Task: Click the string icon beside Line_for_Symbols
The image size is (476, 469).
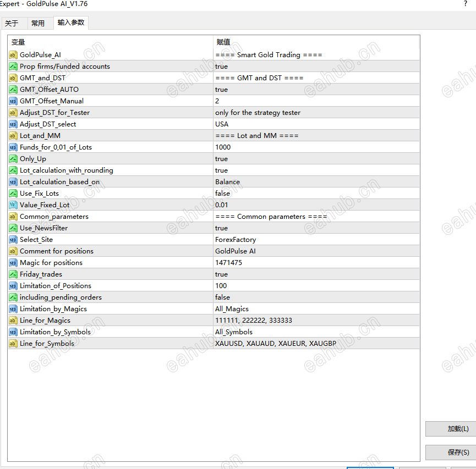Action: (13, 344)
